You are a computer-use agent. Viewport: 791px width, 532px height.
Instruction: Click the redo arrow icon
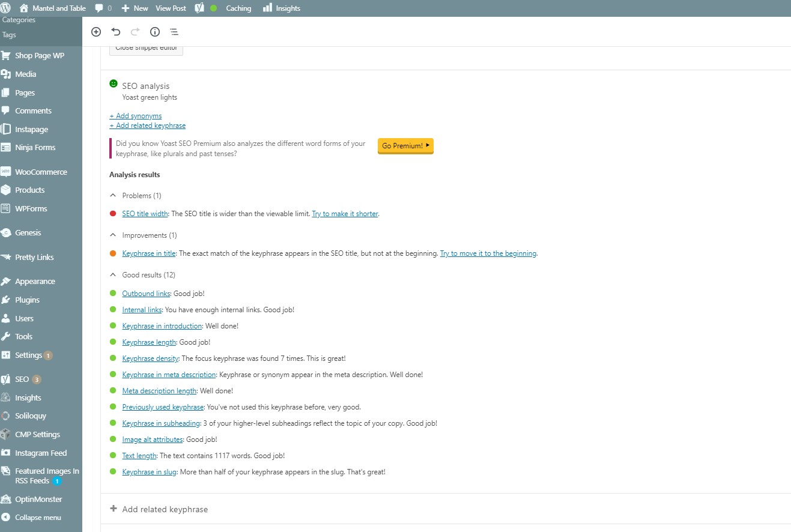point(135,32)
